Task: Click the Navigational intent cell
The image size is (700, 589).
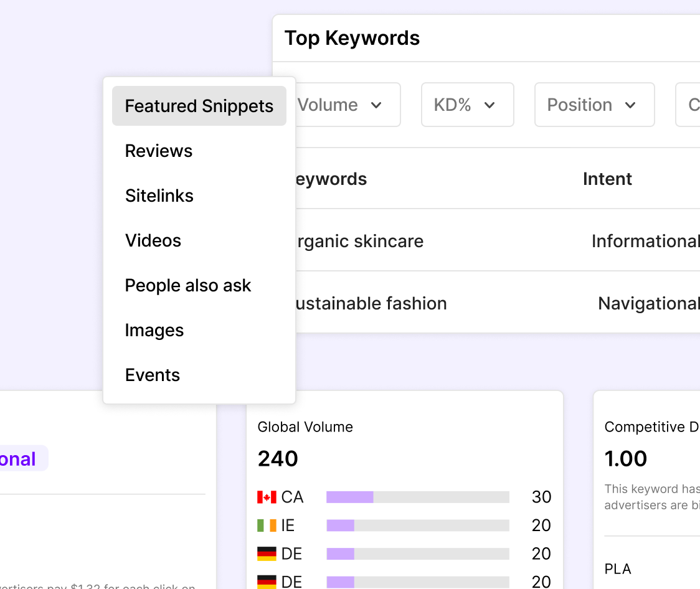Action: 649,303
